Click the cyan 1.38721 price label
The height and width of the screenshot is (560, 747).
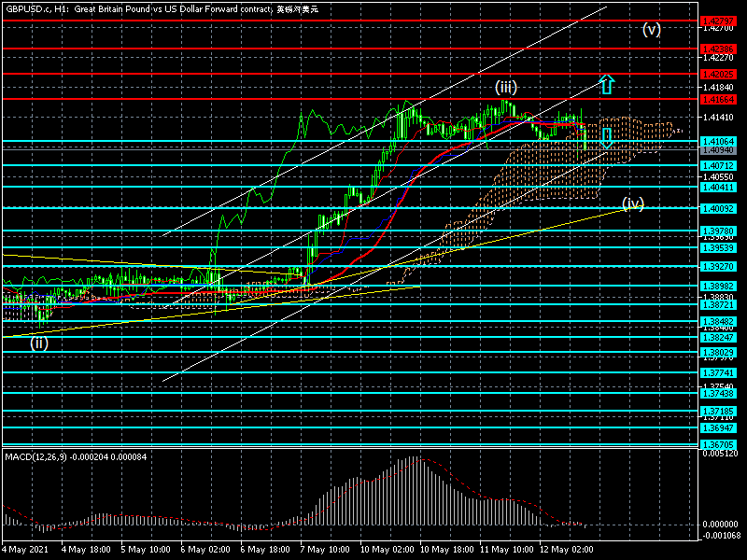coord(718,304)
